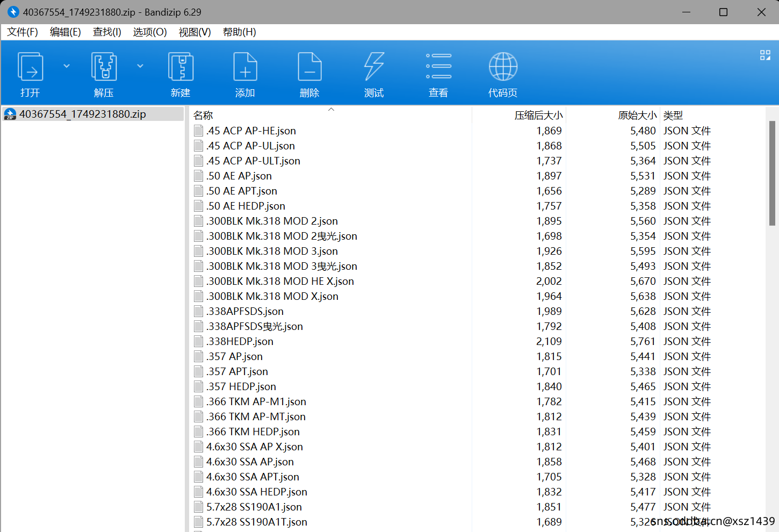Select 40367554_1749231880.zip in the tree pane
The image size is (779, 532).
pos(83,114)
